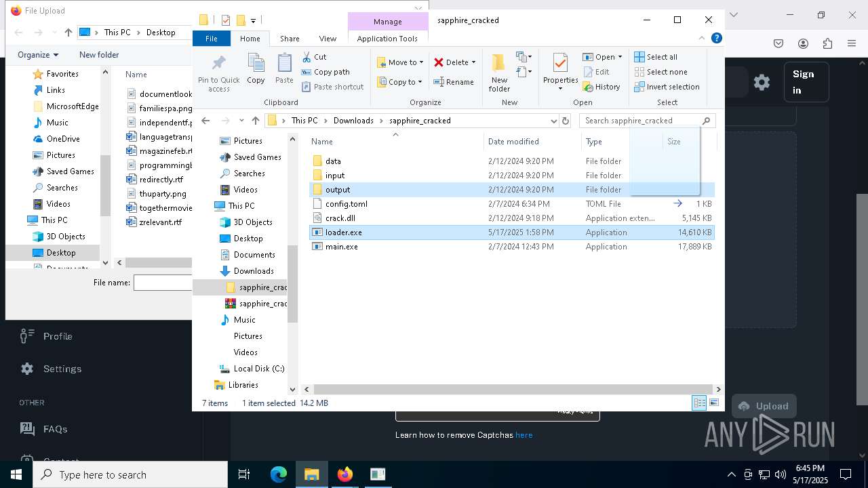Refresh the sapphire_cracked folder
The width and height of the screenshot is (868, 488).
click(566, 121)
